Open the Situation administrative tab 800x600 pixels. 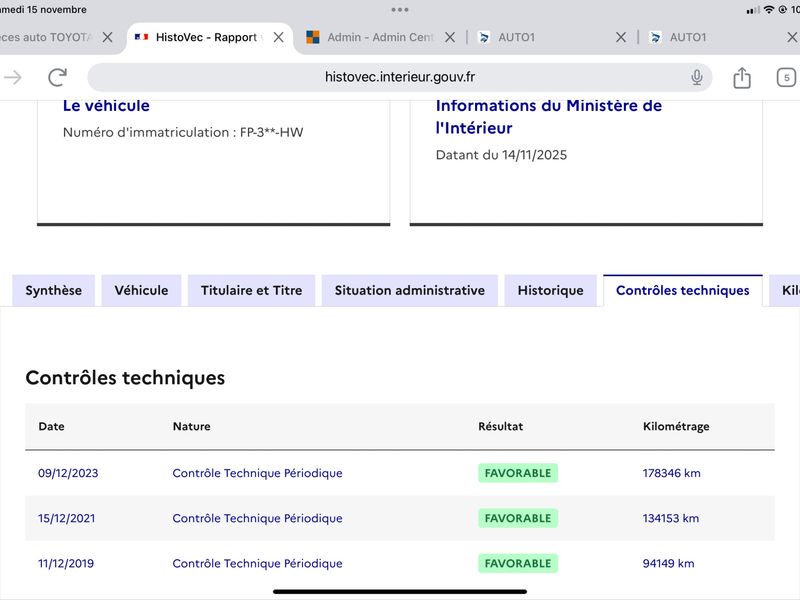point(409,291)
